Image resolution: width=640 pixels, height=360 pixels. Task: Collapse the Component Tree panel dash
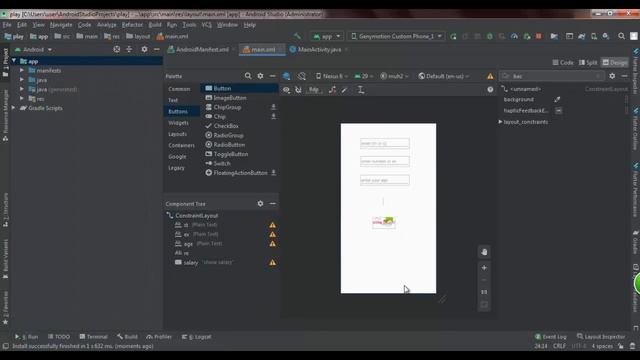coord(272,203)
